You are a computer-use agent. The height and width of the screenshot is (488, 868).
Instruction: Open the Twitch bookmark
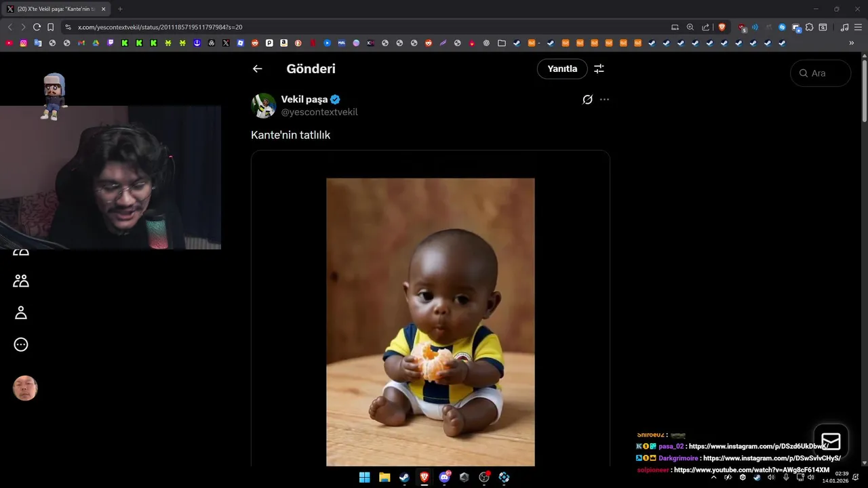click(x=110, y=43)
